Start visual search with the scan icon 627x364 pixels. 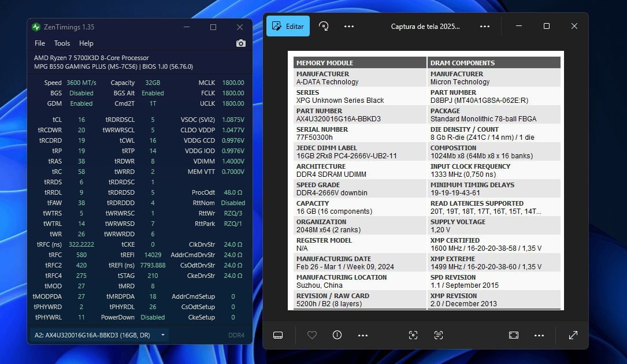click(x=413, y=335)
